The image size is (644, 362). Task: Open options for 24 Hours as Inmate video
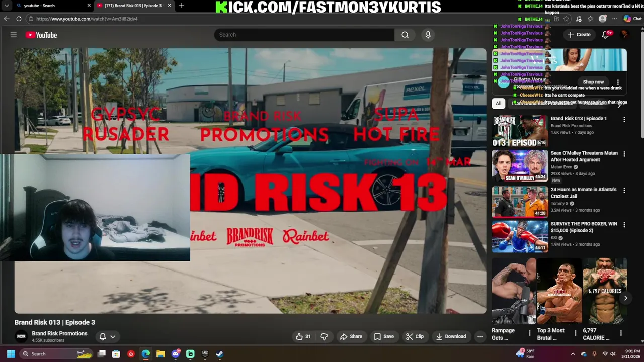tap(624, 191)
